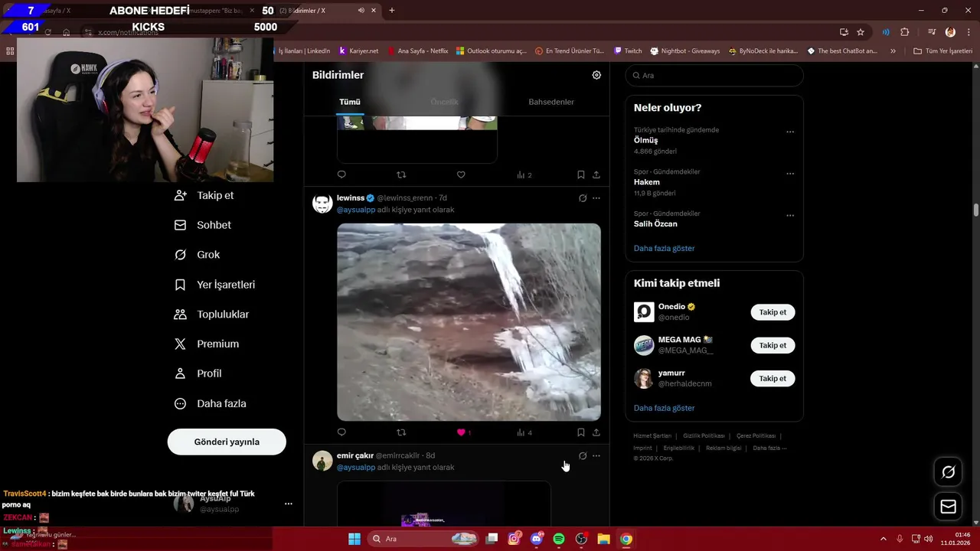Show more trends via Daha fazla göster

(664, 248)
